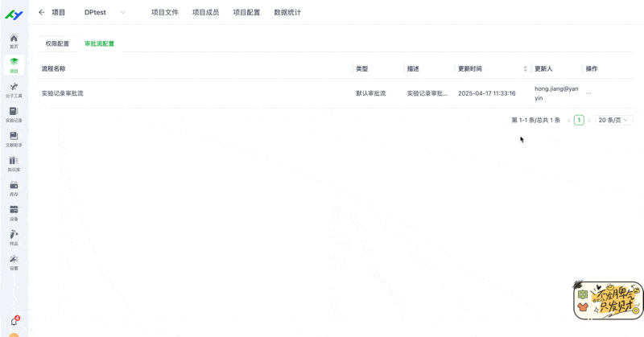The width and height of the screenshot is (644, 337).
Task: Open the 设置 settings icon in sidebar
Action: [14, 262]
